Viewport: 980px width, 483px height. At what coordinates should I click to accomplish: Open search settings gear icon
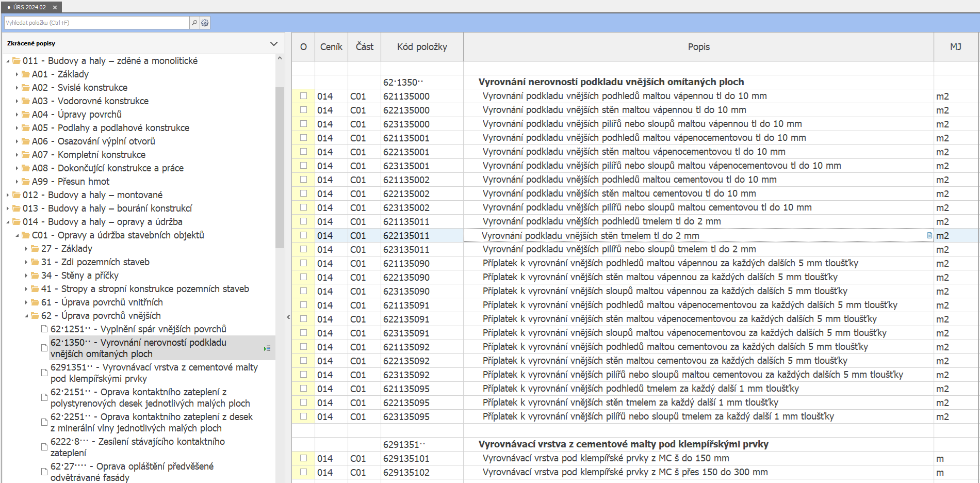[x=205, y=23]
